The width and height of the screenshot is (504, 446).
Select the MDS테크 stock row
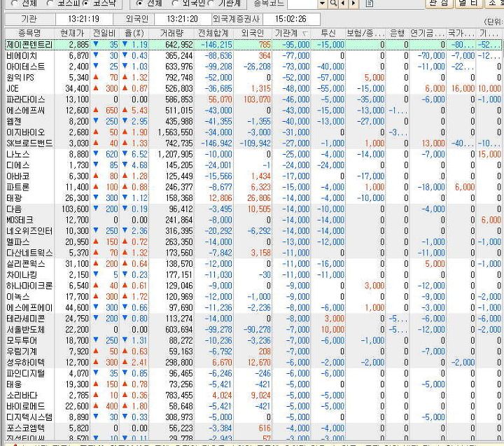(x=252, y=220)
